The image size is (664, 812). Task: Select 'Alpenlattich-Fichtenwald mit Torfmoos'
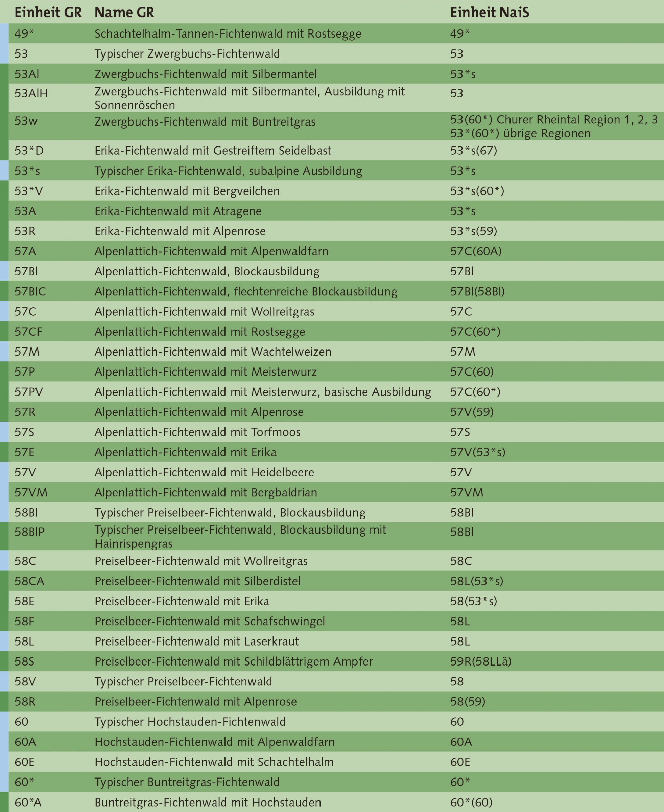(x=198, y=432)
